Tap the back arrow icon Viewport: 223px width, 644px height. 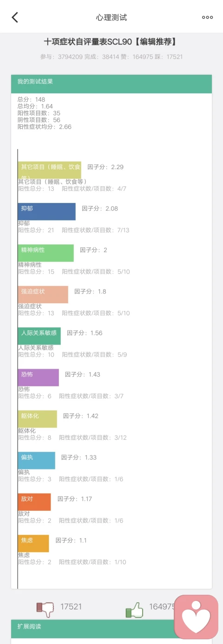[15, 17]
